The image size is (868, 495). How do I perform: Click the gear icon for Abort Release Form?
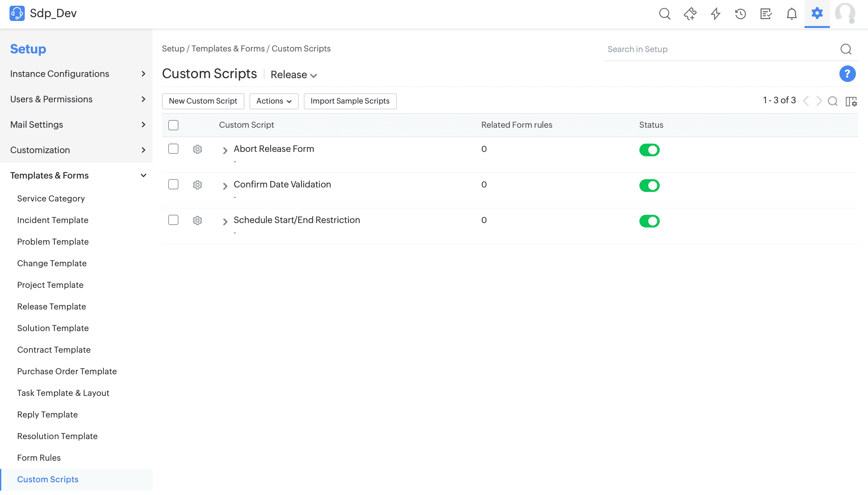click(x=197, y=149)
